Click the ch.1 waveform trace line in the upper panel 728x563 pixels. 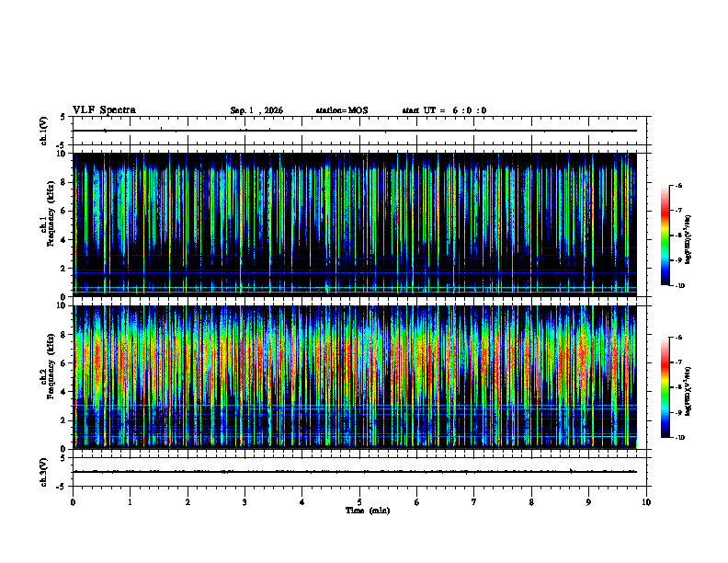tap(355, 131)
